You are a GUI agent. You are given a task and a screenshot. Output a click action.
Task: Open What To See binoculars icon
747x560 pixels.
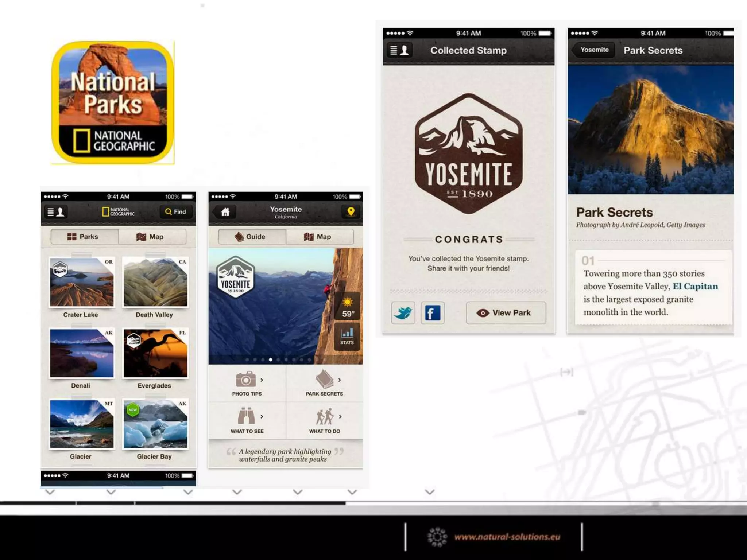247,416
